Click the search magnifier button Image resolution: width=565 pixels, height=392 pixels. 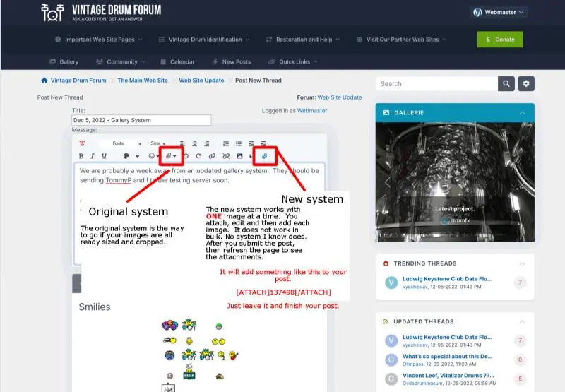(x=506, y=83)
